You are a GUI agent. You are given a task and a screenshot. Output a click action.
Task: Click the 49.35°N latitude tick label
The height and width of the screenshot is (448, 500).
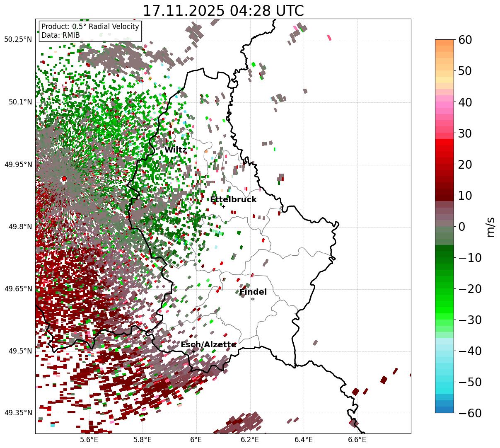point(18,413)
